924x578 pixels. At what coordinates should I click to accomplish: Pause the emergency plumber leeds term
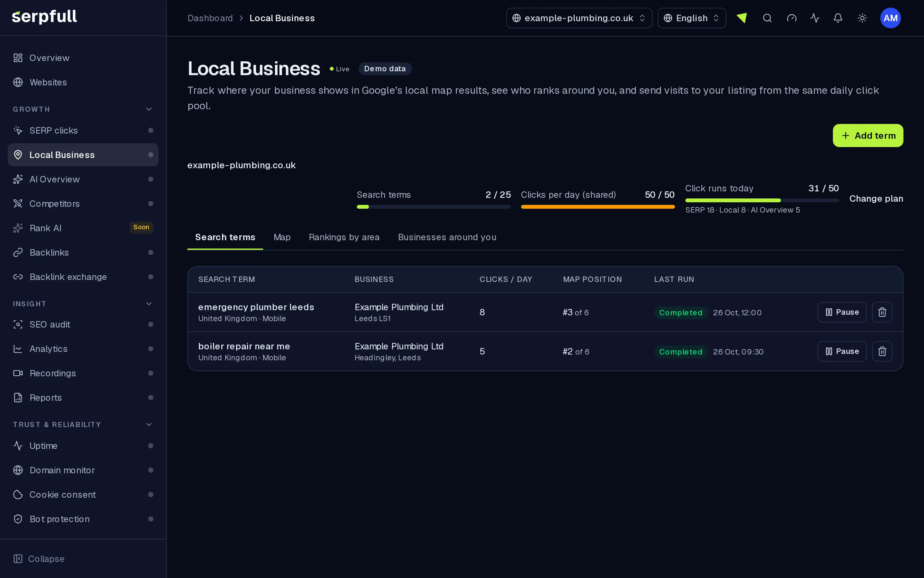(842, 312)
